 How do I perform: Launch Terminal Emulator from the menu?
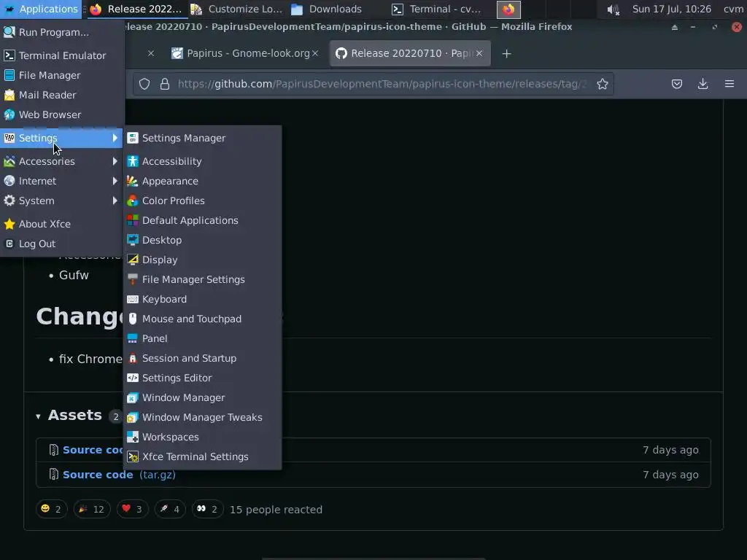pyautogui.click(x=62, y=55)
